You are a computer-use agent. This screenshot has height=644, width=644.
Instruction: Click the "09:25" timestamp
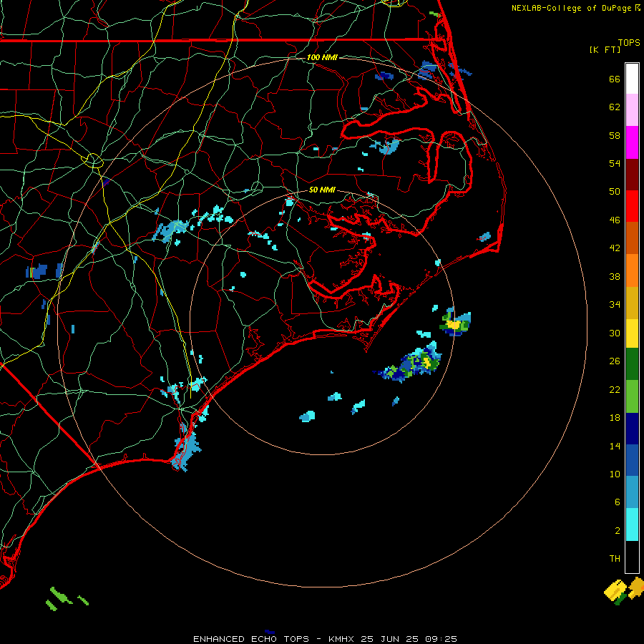441,639
